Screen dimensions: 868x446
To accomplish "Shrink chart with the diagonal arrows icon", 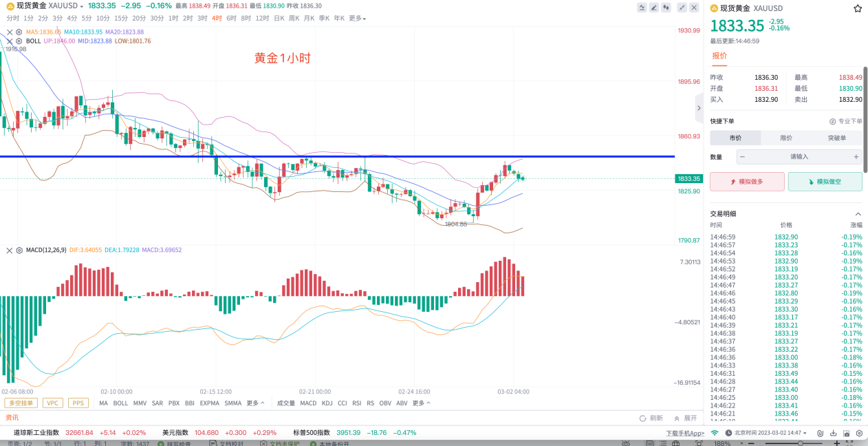I will click(x=682, y=8).
